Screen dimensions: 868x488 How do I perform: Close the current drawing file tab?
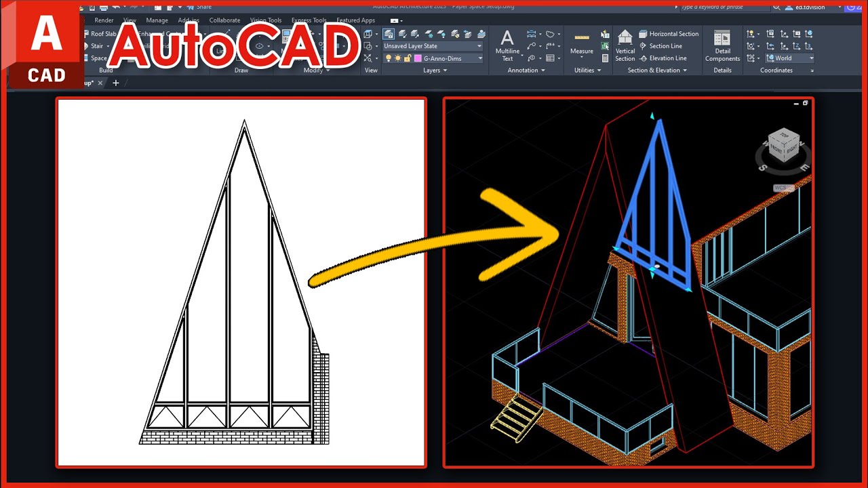coord(100,83)
